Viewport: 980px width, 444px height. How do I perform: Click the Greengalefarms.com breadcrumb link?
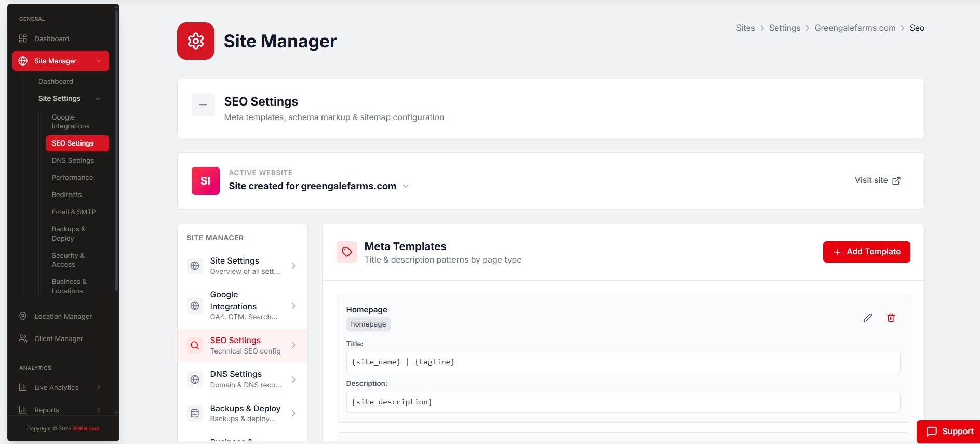[855, 28]
